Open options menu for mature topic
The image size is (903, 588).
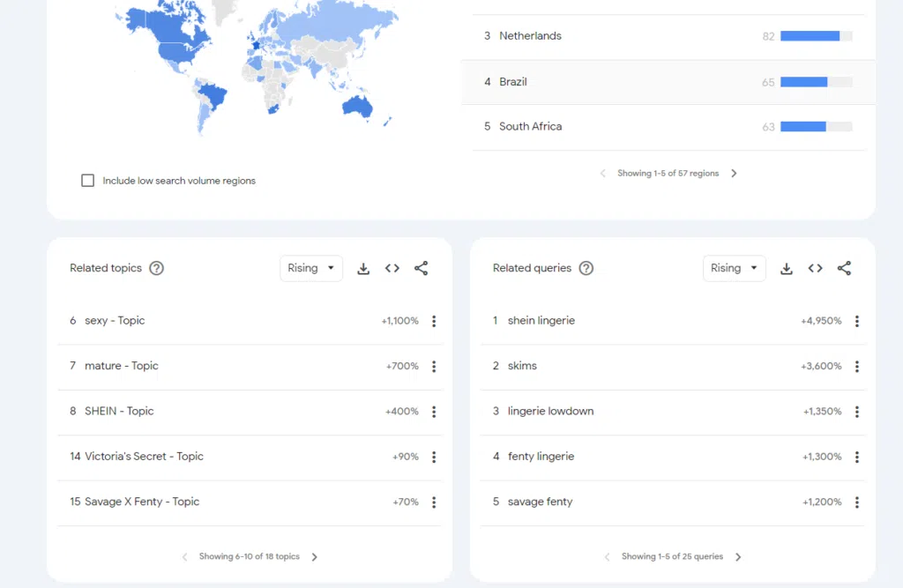434,366
